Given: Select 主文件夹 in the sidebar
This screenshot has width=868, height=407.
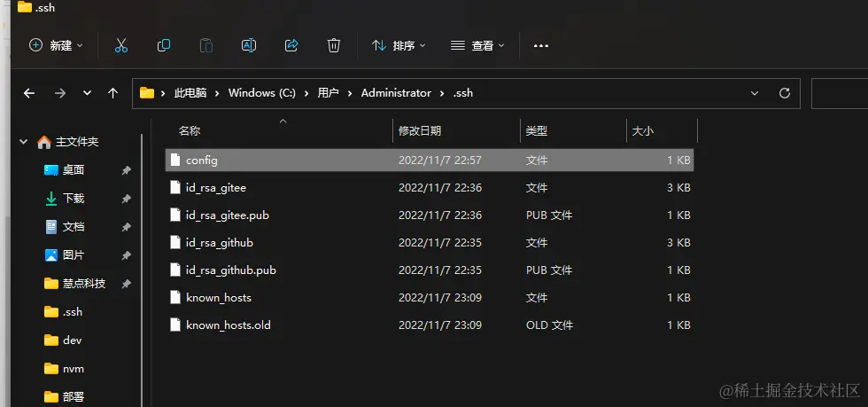Looking at the screenshot, I should click(77, 142).
